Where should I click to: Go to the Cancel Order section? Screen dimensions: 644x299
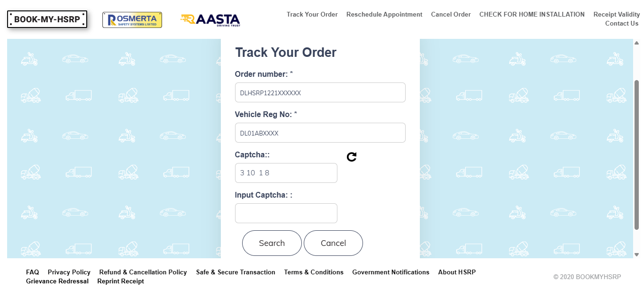point(450,14)
